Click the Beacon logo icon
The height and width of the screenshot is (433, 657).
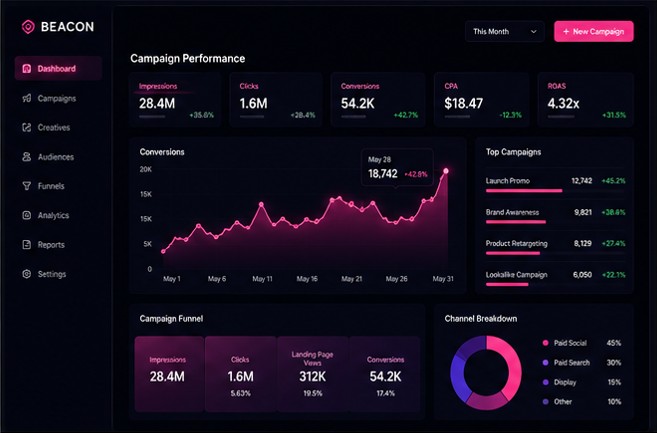click(28, 27)
